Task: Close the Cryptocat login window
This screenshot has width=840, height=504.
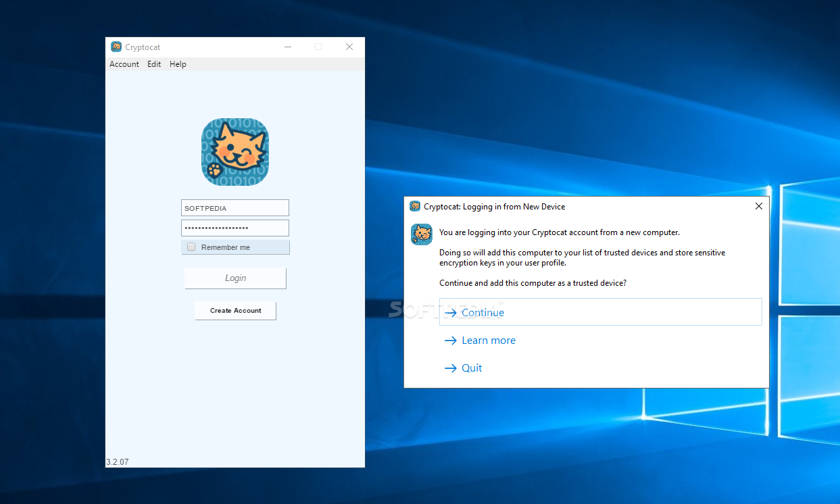Action: pyautogui.click(x=349, y=47)
